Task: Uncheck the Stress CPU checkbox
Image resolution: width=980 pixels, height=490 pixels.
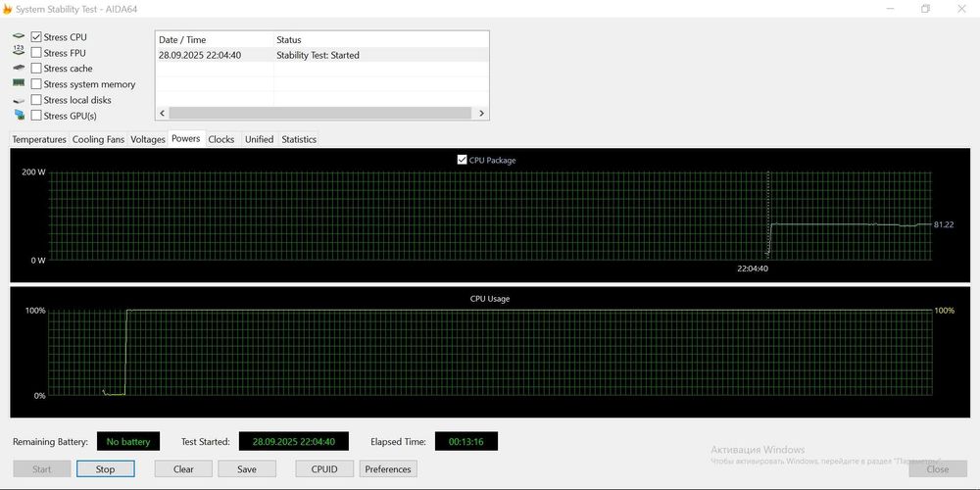Action: coord(36,37)
